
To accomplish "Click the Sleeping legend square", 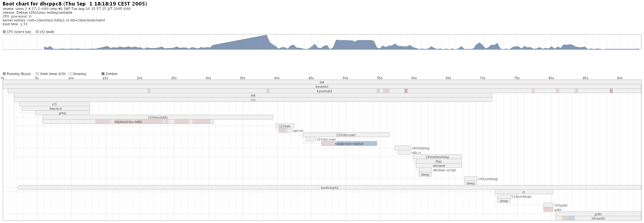I will (x=70, y=74).
